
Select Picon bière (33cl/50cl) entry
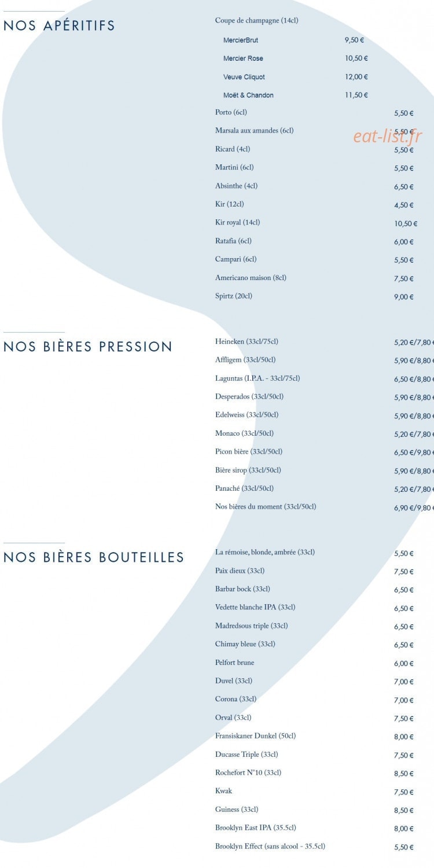(249, 452)
